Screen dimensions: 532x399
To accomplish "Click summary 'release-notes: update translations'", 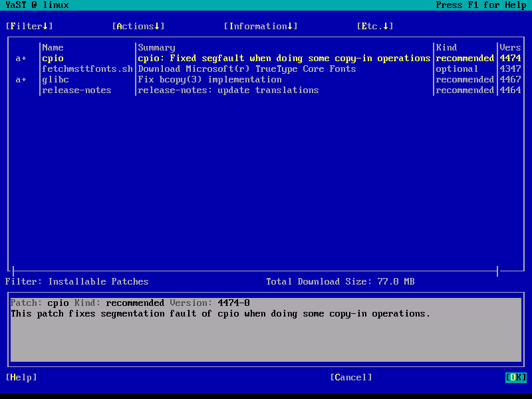I will [228, 90].
